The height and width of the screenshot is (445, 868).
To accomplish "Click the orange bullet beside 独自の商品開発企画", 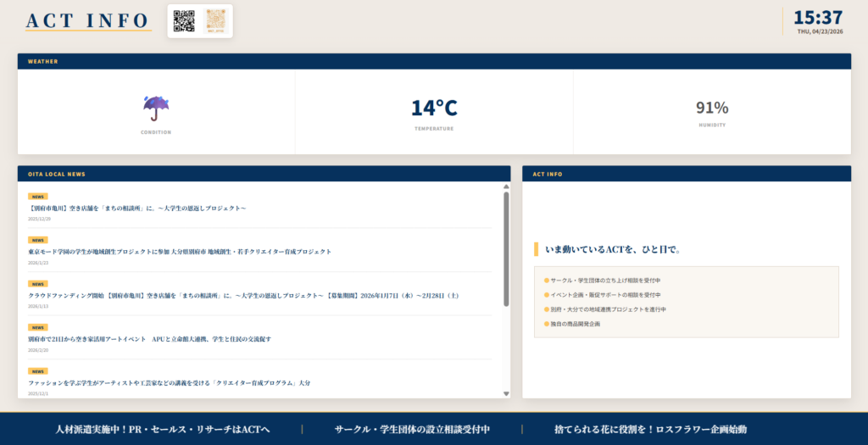I will coord(547,324).
